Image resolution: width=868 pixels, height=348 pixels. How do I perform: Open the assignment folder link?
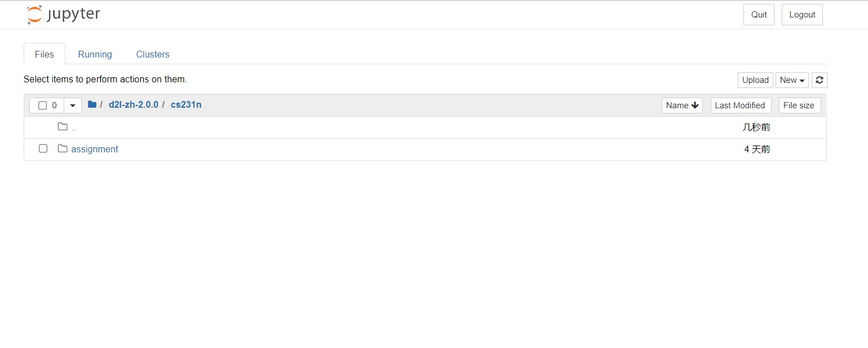pyautogui.click(x=95, y=149)
